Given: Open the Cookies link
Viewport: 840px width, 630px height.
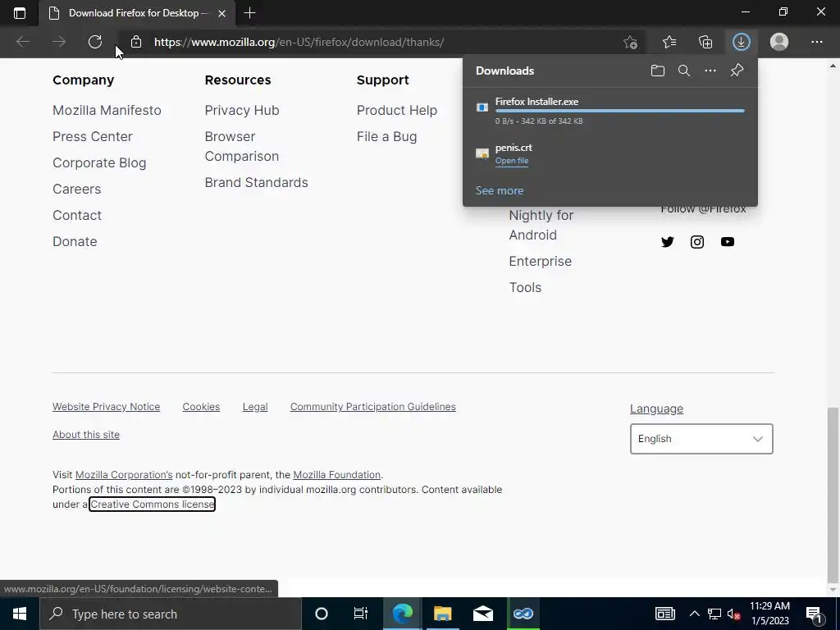Looking at the screenshot, I should [201, 407].
